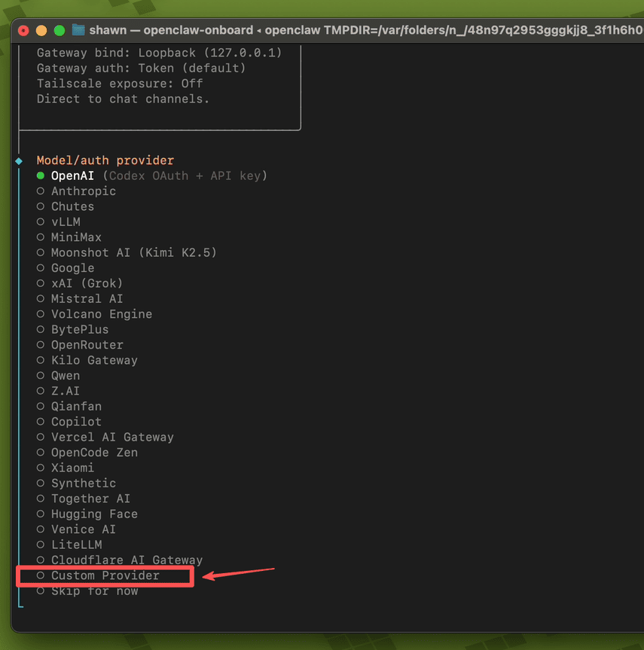Select the Hugging Face provider

(94, 514)
